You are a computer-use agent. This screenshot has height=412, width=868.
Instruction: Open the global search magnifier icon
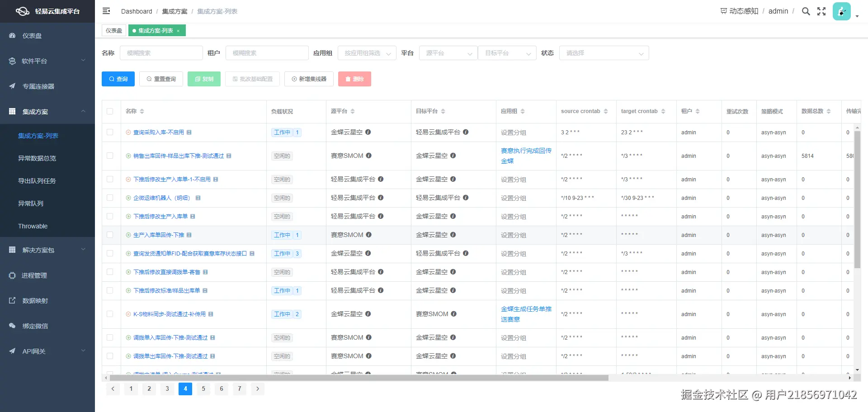pos(806,11)
